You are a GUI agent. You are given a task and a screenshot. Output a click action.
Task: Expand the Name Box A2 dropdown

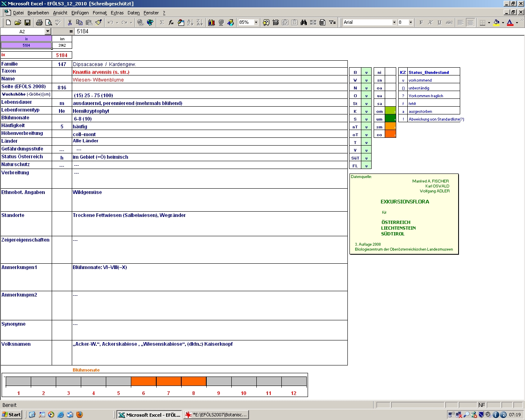(48, 32)
